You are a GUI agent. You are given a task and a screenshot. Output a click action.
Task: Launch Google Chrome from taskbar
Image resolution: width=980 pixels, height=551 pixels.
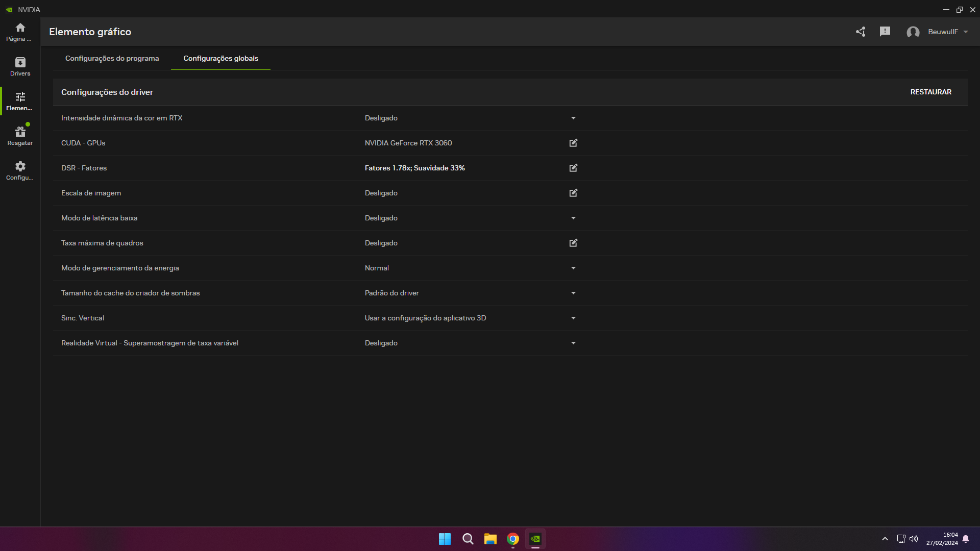(x=513, y=539)
